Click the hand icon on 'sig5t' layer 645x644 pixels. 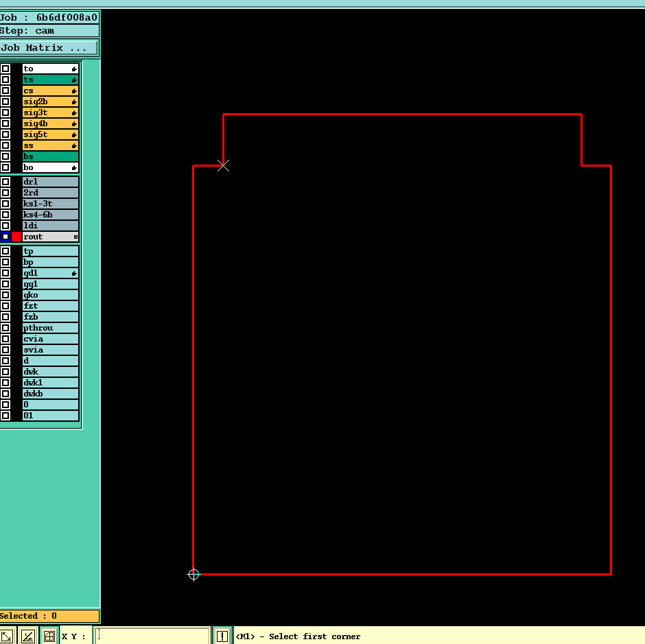pyautogui.click(x=74, y=134)
